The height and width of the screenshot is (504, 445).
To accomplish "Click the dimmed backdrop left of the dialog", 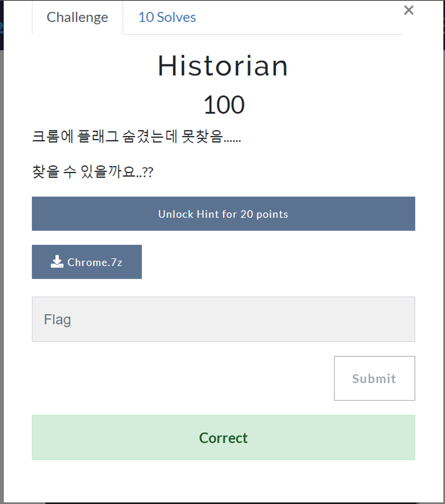I will pyautogui.click(x=1, y=278).
